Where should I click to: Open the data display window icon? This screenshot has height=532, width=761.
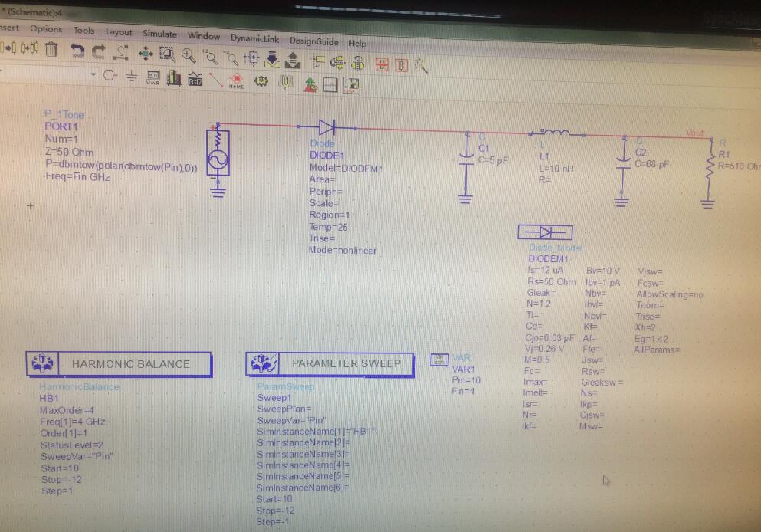click(x=330, y=85)
